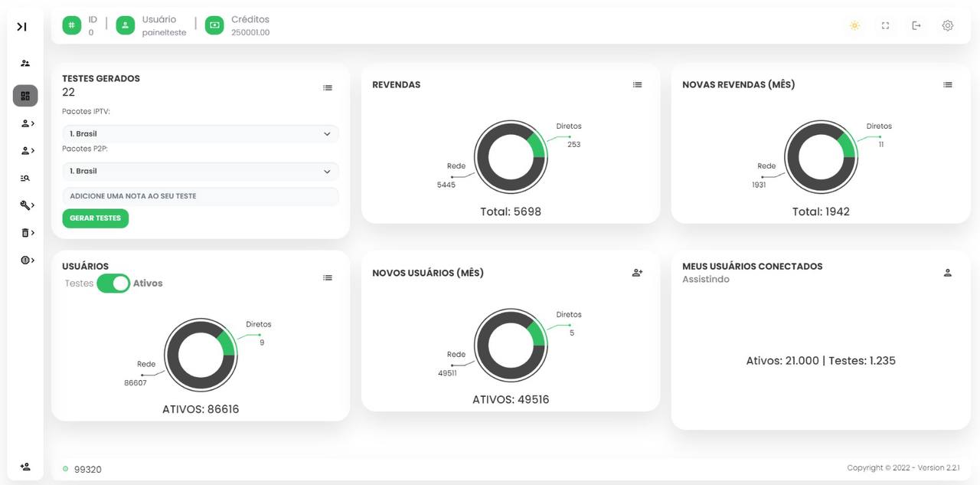Open the list icon on Revendas card
The height and width of the screenshot is (485, 980).
click(x=637, y=85)
